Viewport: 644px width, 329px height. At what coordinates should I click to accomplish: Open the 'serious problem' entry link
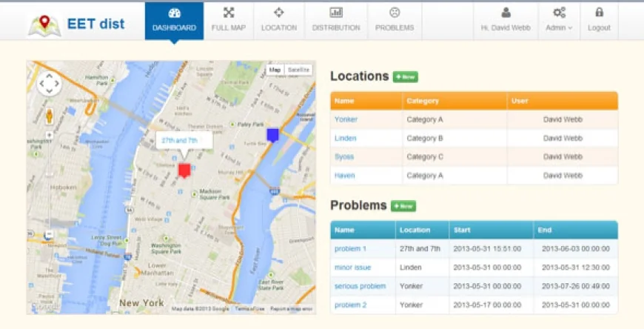pos(360,286)
